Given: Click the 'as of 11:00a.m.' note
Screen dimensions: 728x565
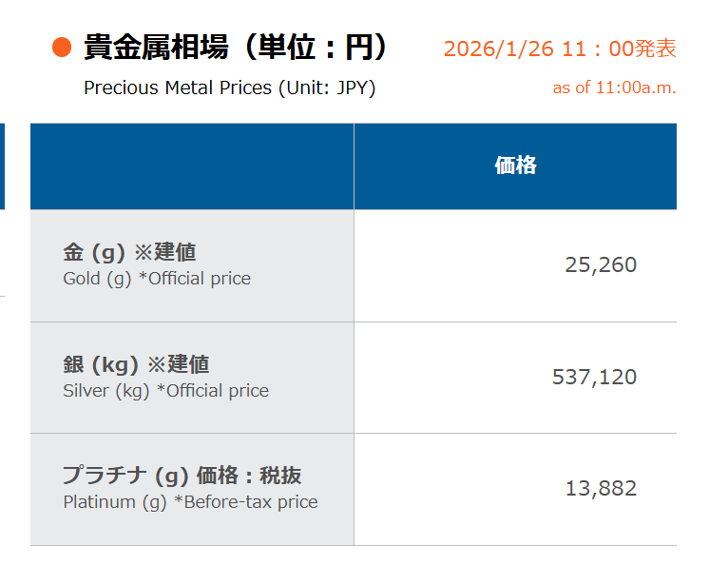Looking at the screenshot, I should 614,88.
